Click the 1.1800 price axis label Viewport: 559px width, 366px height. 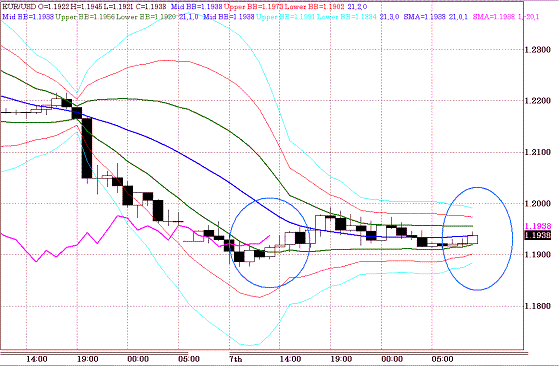tap(538, 306)
